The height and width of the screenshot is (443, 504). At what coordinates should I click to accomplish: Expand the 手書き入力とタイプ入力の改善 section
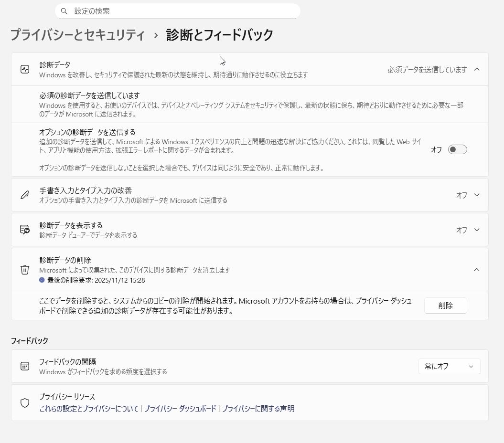476,195
